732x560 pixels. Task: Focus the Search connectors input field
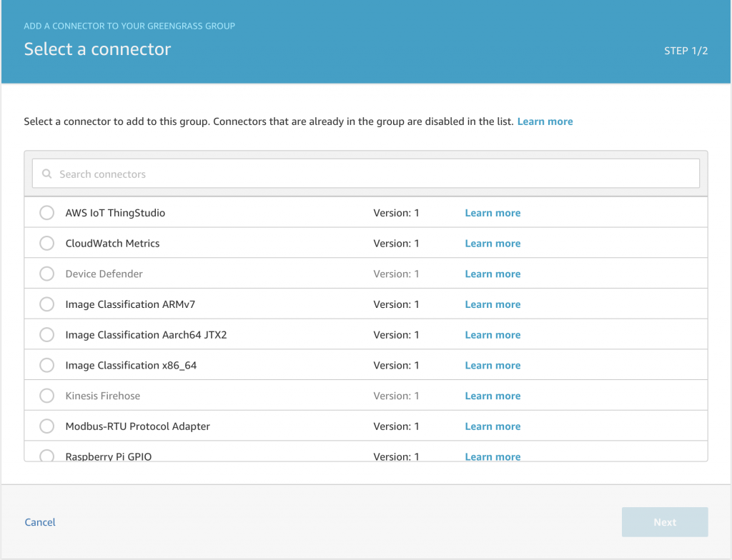[x=365, y=174]
